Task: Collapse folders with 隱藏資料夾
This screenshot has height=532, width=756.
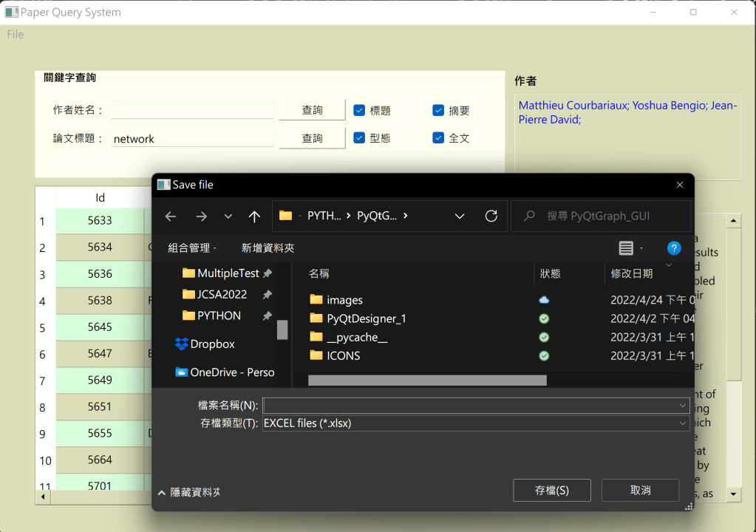Action: [x=189, y=492]
